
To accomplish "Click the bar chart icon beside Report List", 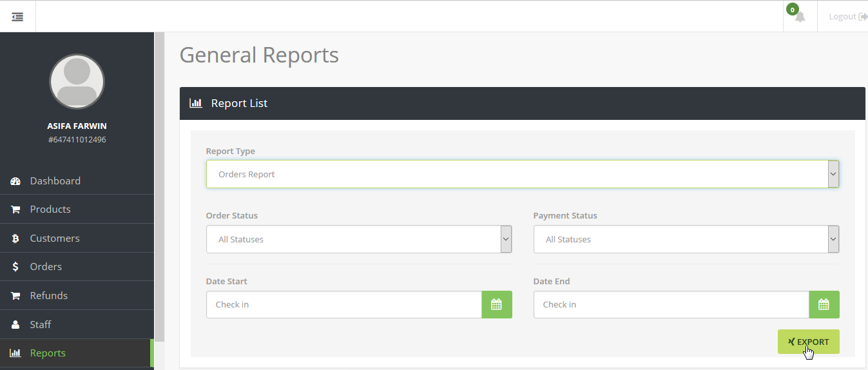I will pyautogui.click(x=195, y=103).
